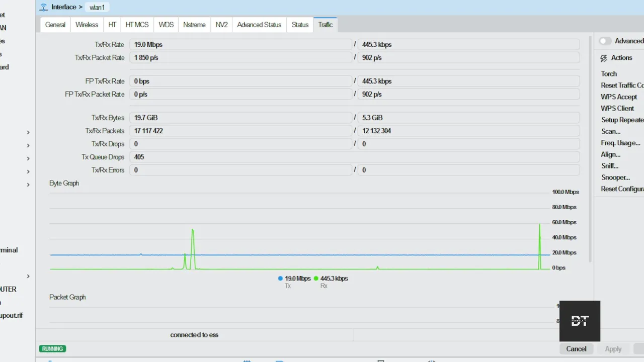This screenshot has height=362, width=644.
Task: Click the Byte Graph heading
Action: click(64, 184)
